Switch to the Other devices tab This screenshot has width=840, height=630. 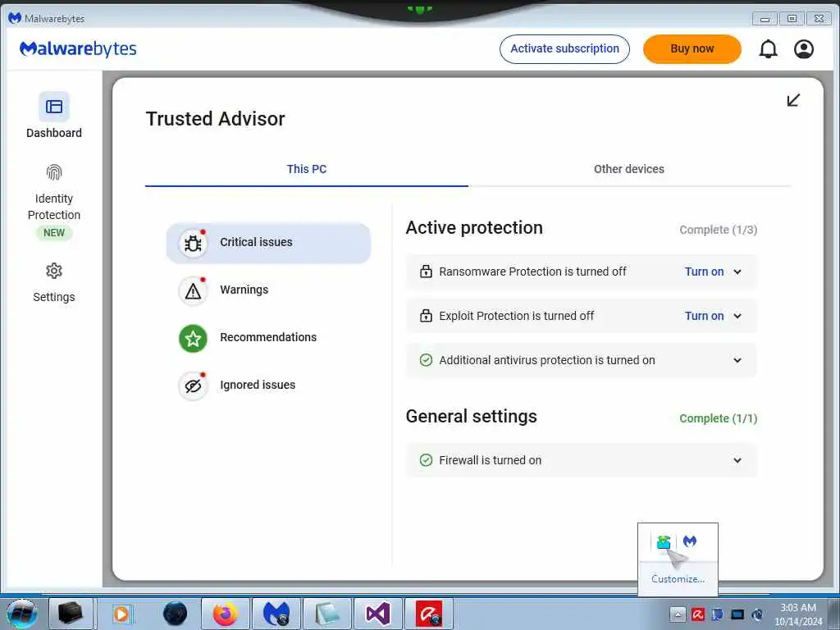[629, 169]
